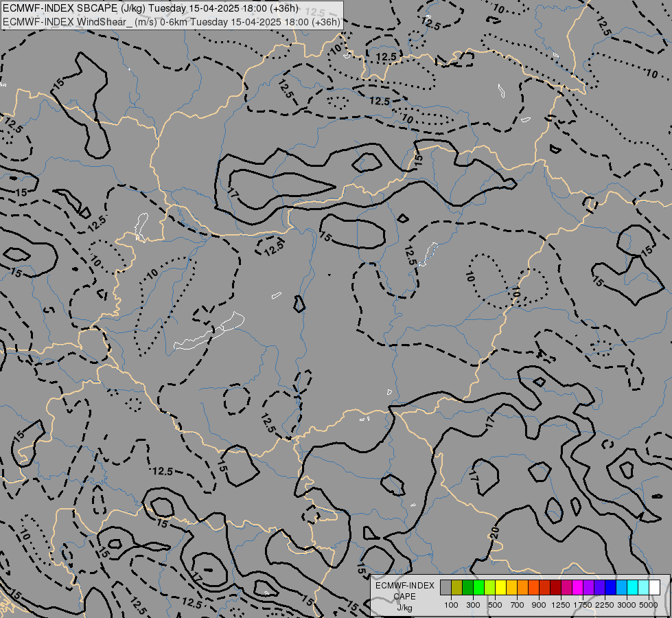The height and width of the screenshot is (618, 672).
Task: Click the amber swatch left of 700
Action: [x=511, y=588]
